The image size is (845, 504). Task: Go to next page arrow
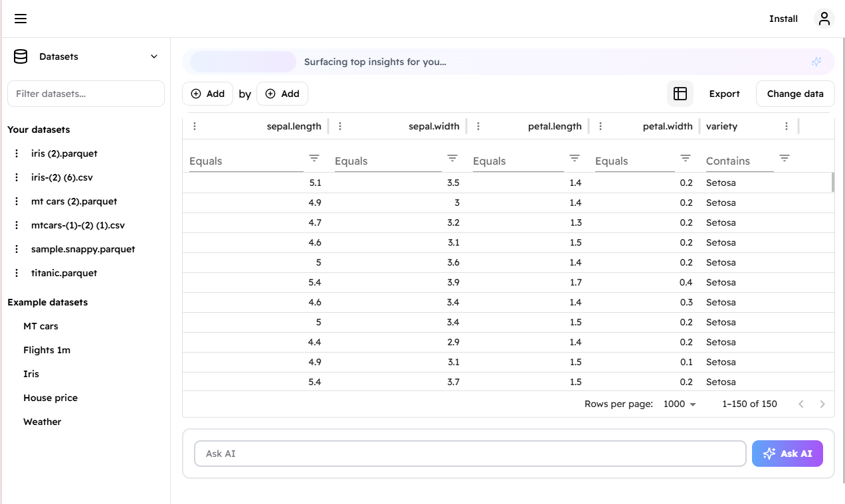point(822,404)
